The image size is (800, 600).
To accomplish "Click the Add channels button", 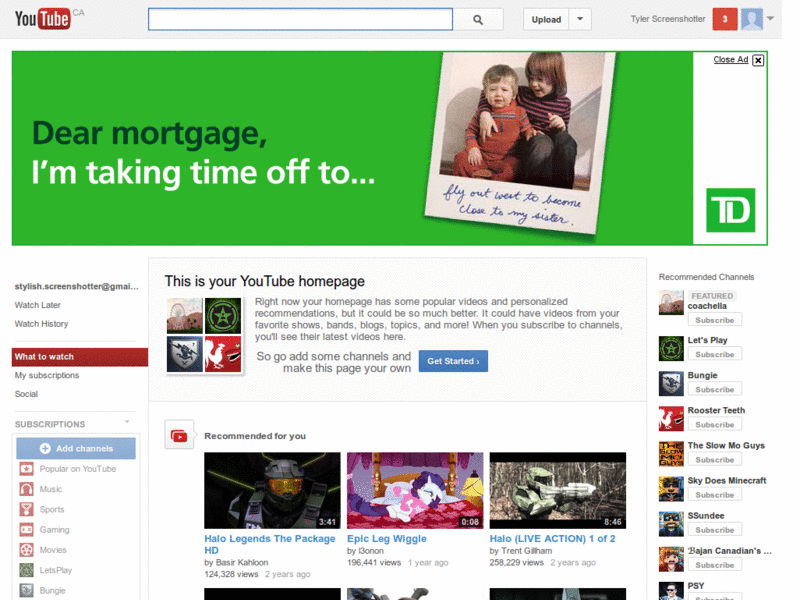I will click(76, 448).
